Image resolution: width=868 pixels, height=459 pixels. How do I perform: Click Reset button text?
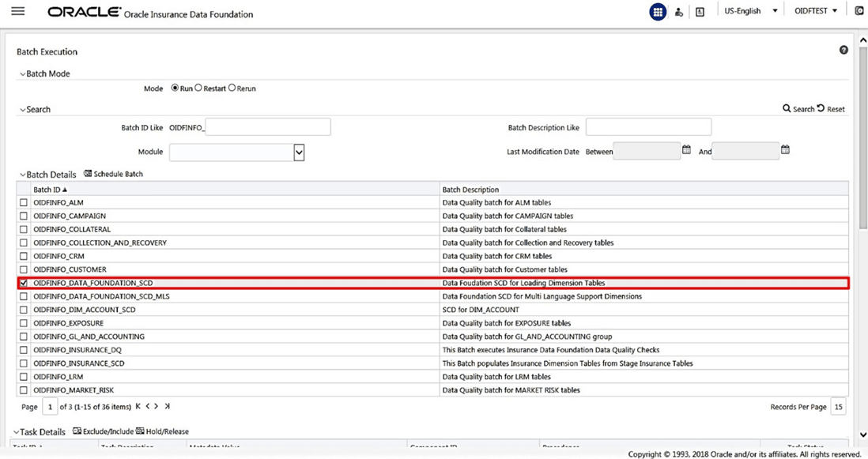(836, 109)
